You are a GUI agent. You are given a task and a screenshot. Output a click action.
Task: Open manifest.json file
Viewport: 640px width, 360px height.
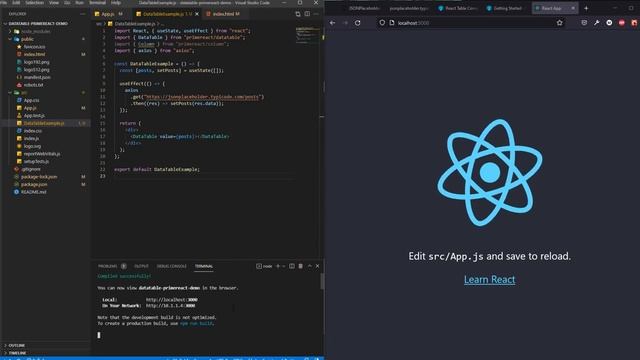coord(37,77)
